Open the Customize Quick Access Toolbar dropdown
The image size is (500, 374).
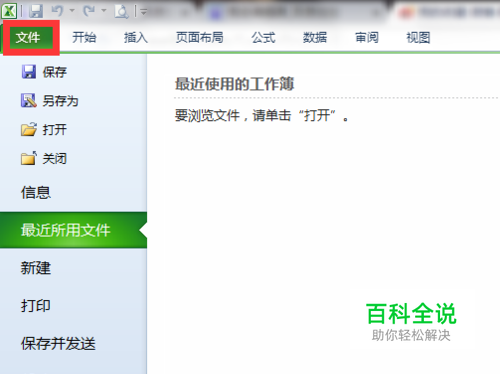tap(144, 12)
